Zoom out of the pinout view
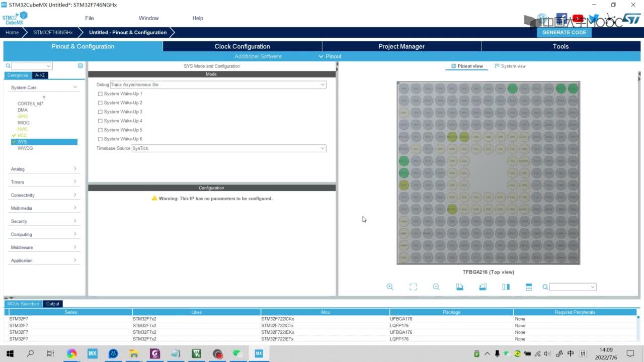Viewport: 644px width, 362px height. pos(436,287)
